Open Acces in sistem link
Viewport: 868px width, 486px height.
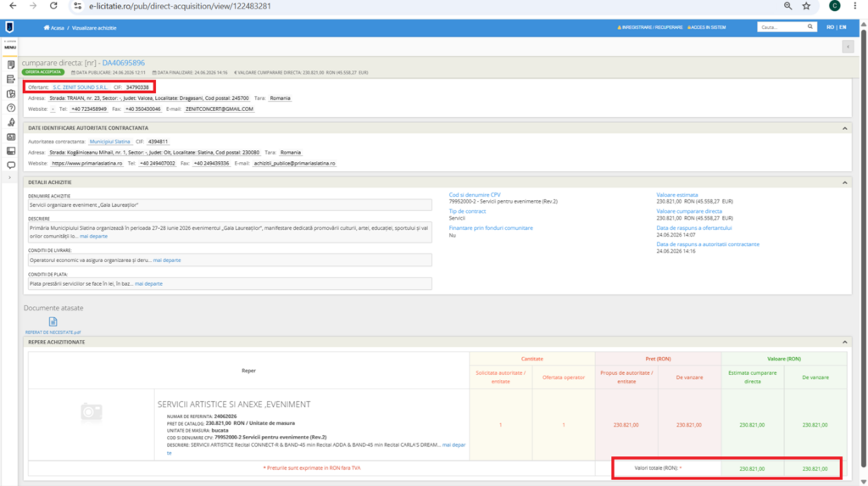(706, 27)
